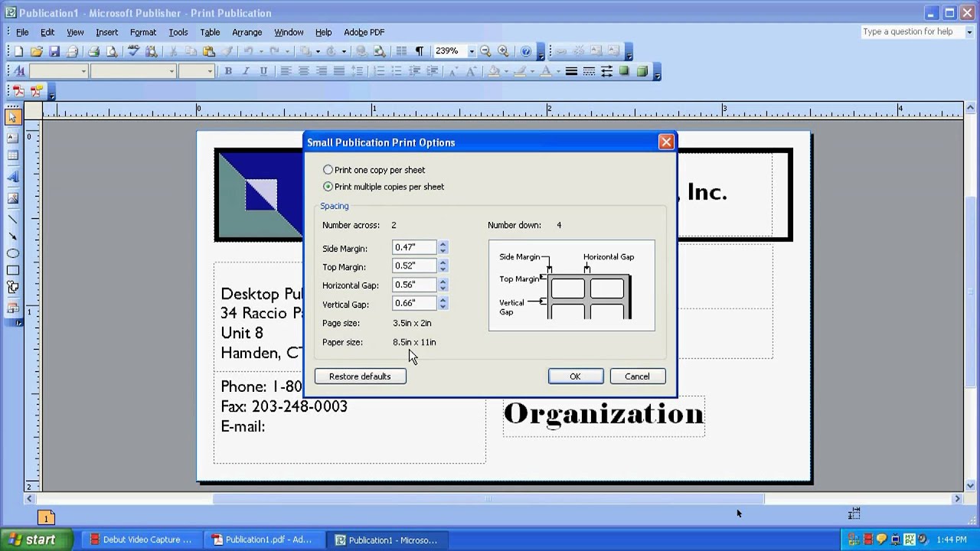This screenshot has width=980, height=551.
Task: Open the Line Color dropdown arrow
Action: (x=531, y=71)
